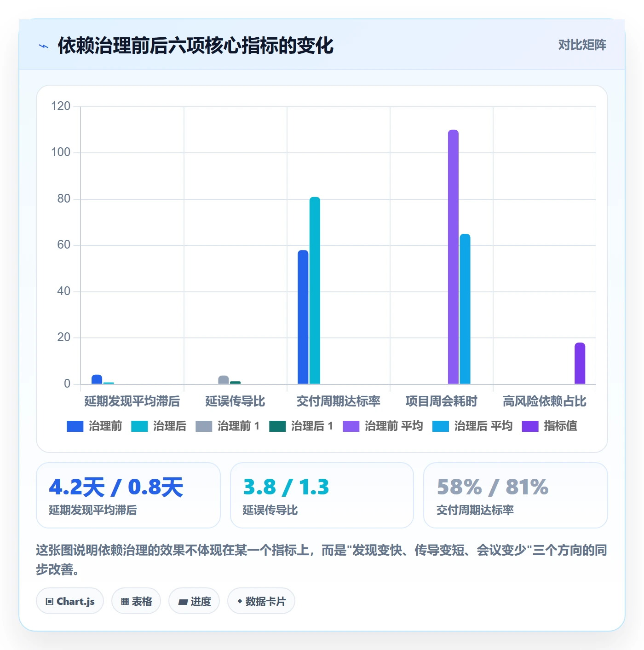The height and width of the screenshot is (650, 644).
Task: Toggle the 治理后 legend color swatch
Action: pos(139,426)
